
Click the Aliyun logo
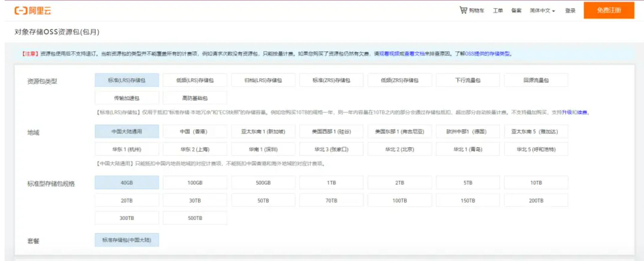[33, 10]
